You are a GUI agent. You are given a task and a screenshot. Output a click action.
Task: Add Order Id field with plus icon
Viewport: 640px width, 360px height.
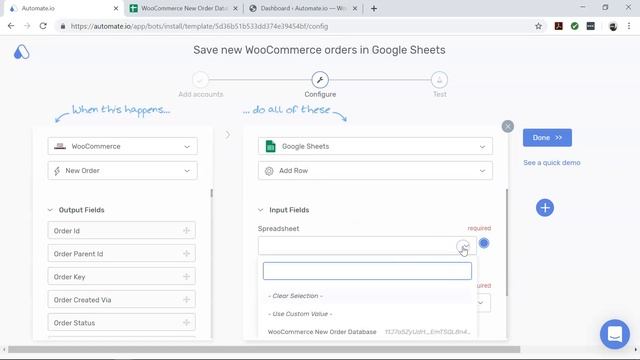pyautogui.click(x=187, y=231)
